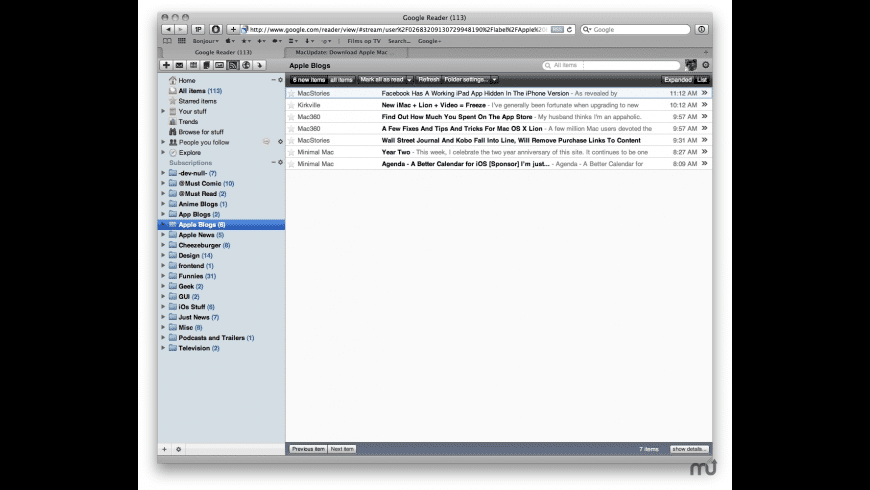Go to Previous item
Screen dimensions: 870x490
click(x=308, y=449)
